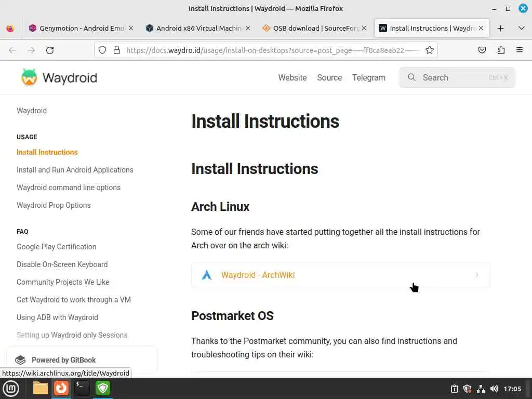Close the OSB download tab

(x=364, y=28)
